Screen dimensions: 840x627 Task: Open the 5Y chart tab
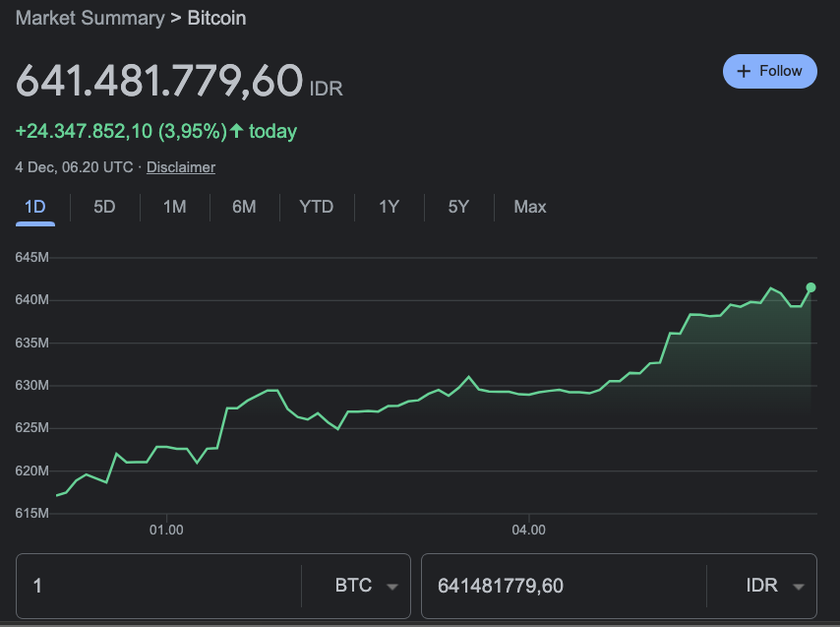[458, 207]
